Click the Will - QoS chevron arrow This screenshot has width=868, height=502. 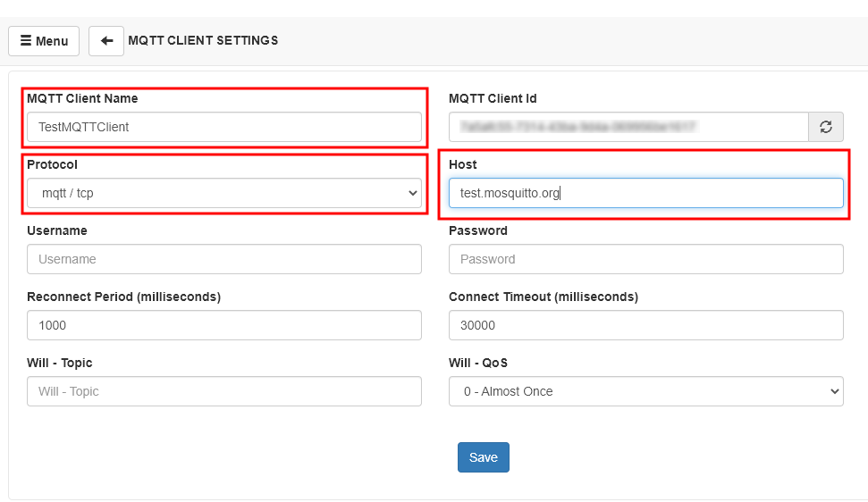834,391
